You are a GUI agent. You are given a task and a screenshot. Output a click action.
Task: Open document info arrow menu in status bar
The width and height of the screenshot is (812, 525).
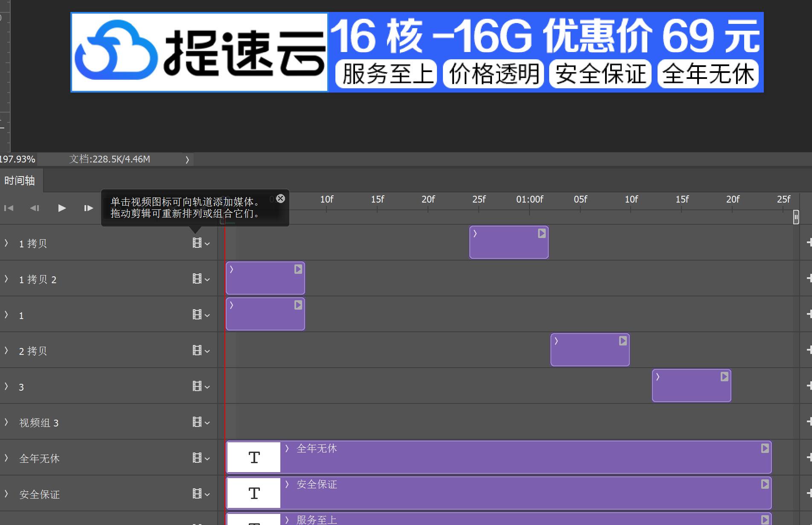coord(187,160)
